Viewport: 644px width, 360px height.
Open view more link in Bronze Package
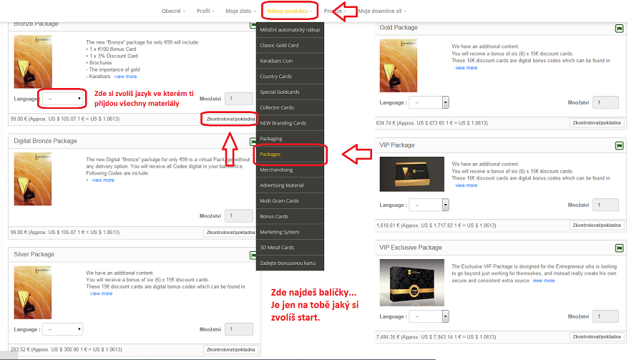tap(126, 77)
